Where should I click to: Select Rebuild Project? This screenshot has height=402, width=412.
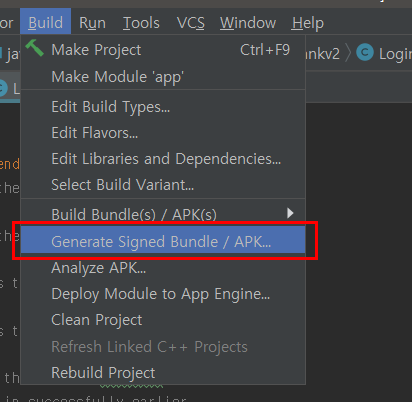coord(163,372)
